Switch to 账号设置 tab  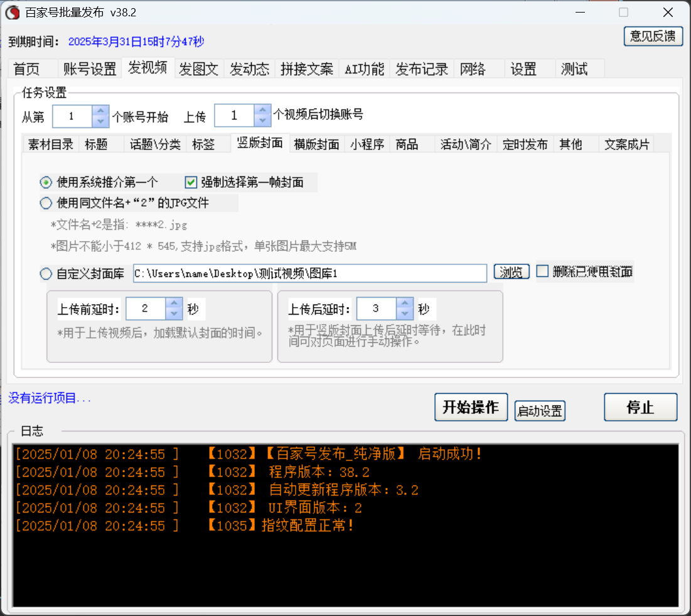(90, 69)
